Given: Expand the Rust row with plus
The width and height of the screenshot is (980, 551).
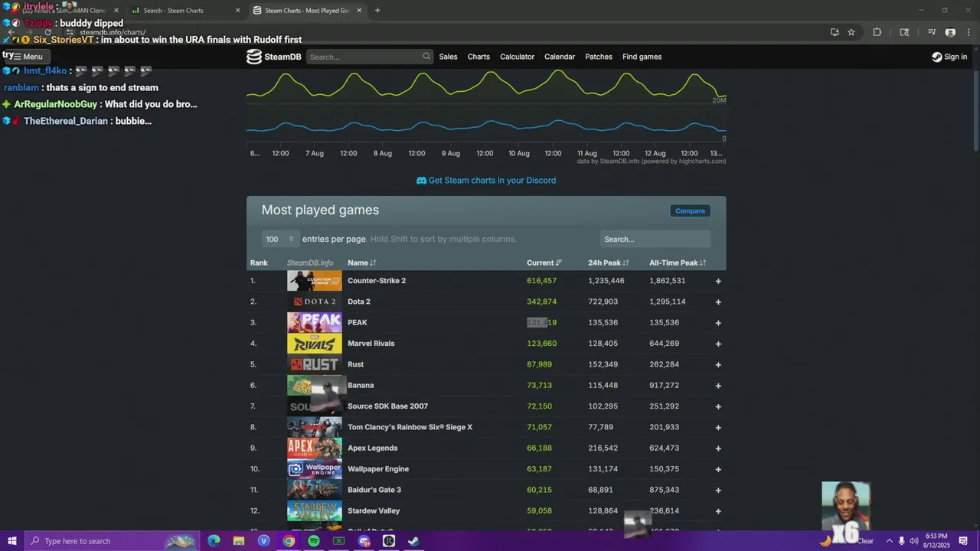Looking at the screenshot, I should pyautogui.click(x=718, y=364).
